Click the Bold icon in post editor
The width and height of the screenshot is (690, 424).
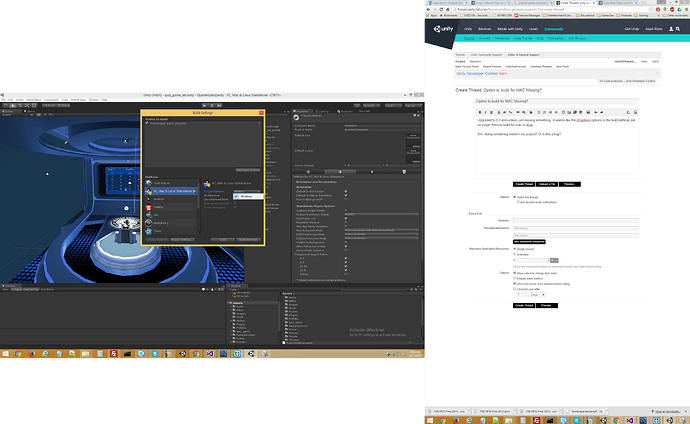pyautogui.click(x=480, y=113)
